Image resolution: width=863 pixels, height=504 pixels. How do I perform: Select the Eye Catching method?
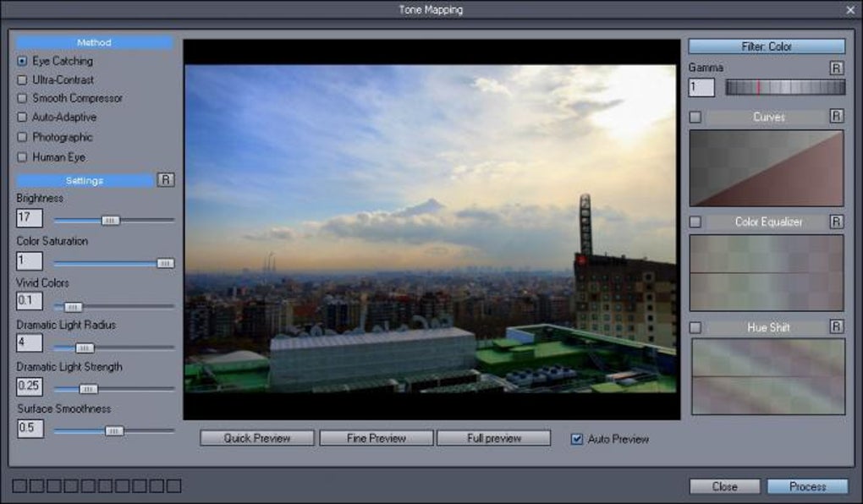tap(22, 61)
